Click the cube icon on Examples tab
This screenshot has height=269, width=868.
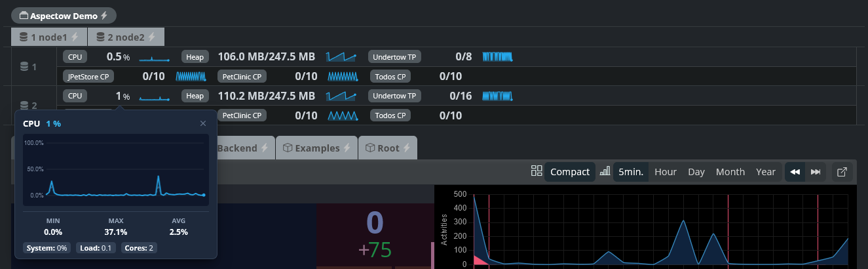(287, 148)
